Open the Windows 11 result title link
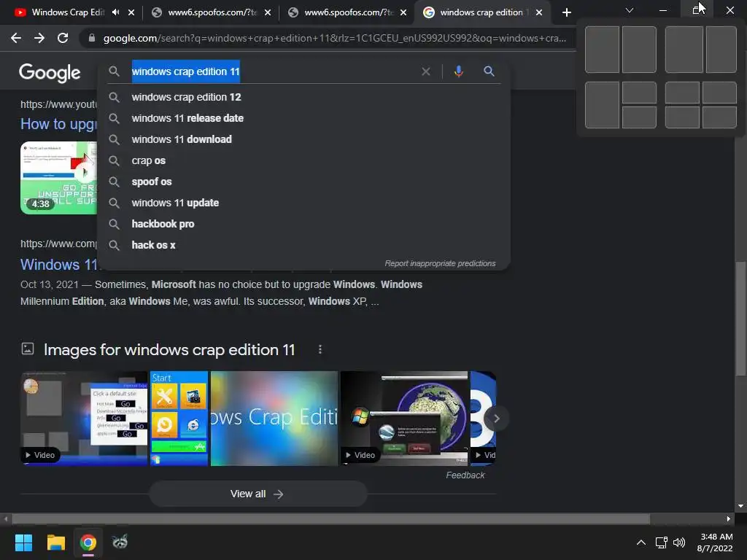The image size is (747, 560). tap(58, 264)
